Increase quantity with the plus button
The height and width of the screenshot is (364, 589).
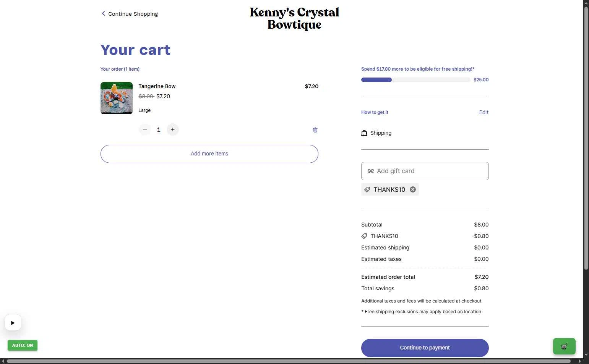173,129
